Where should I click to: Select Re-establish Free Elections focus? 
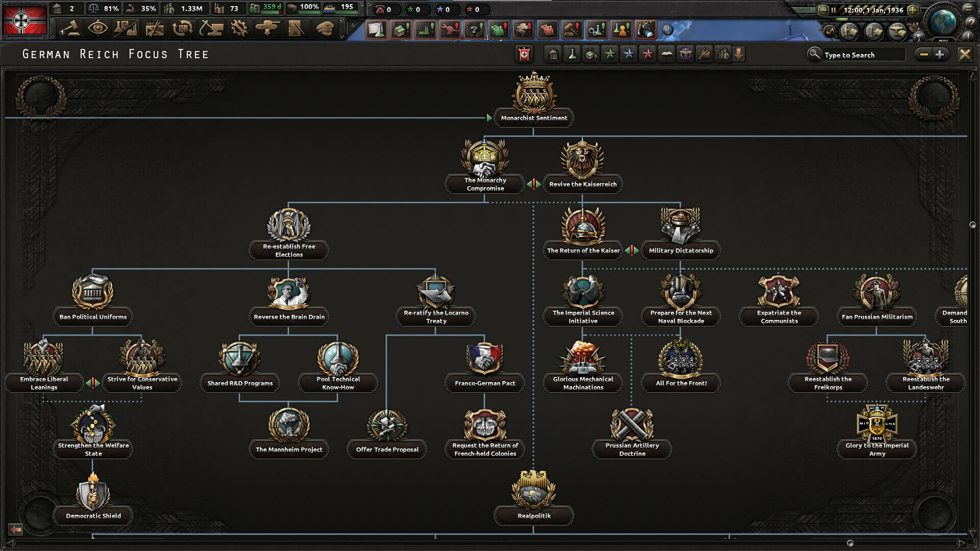point(289,234)
